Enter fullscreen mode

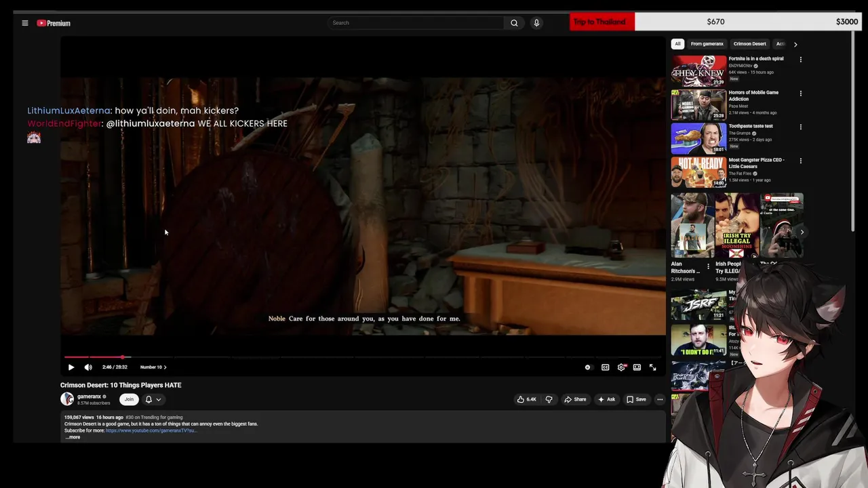coord(652,367)
